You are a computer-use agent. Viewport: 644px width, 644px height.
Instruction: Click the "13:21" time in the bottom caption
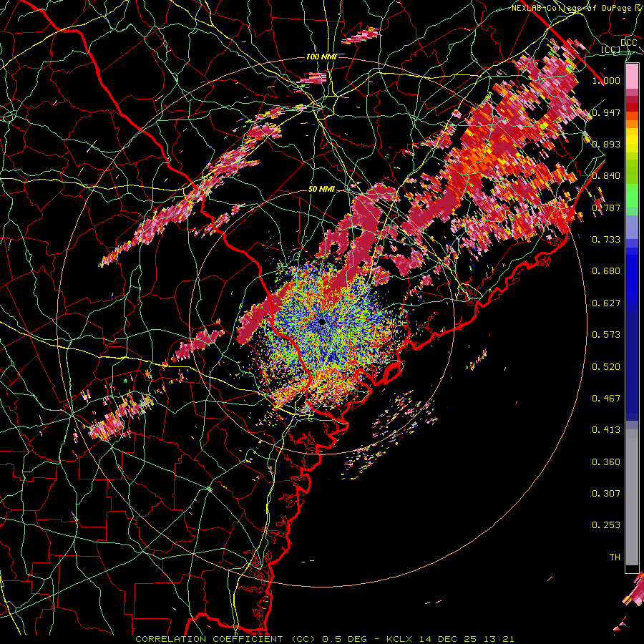pos(499,639)
